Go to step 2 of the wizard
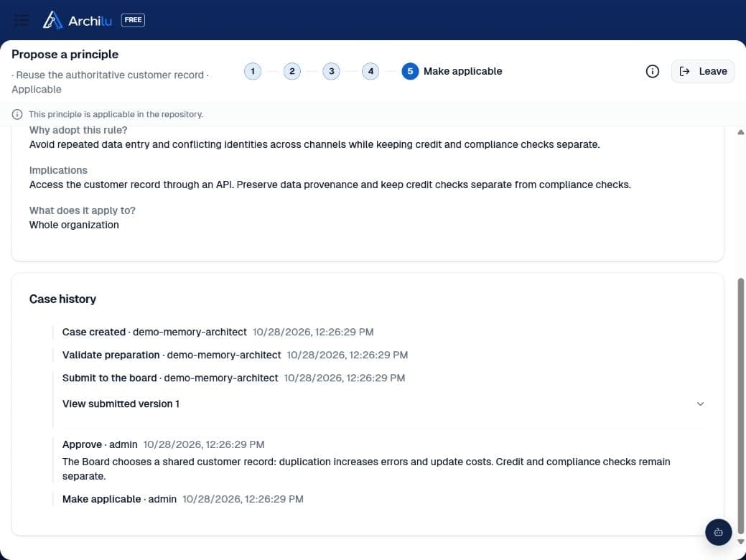The width and height of the screenshot is (746, 560). click(292, 71)
